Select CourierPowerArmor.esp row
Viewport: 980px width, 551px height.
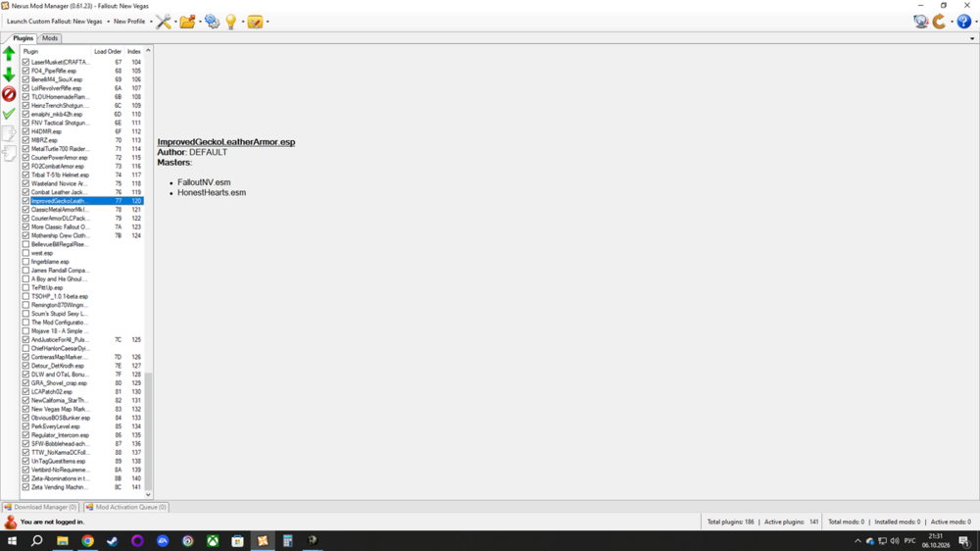pos(82,158)
